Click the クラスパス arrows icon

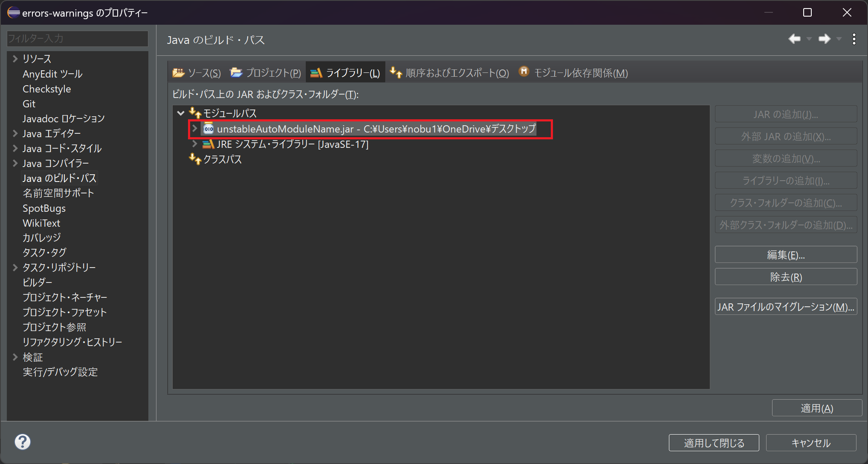click(x=195, y=159)
